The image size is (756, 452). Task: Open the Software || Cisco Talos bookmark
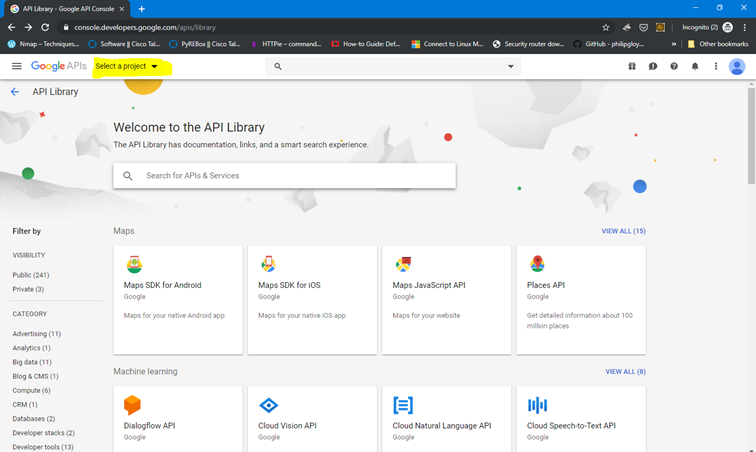pos(124,44)
